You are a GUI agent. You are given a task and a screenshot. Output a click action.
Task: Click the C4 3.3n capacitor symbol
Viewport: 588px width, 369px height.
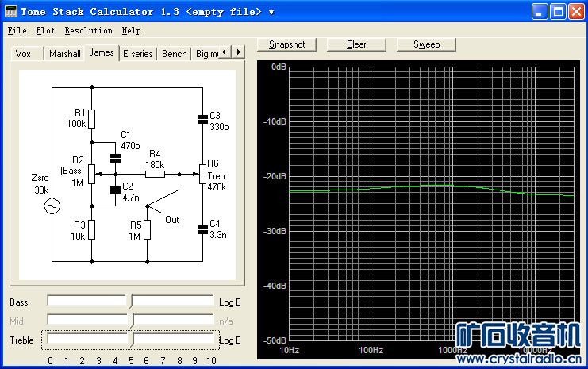pos(202,229)
